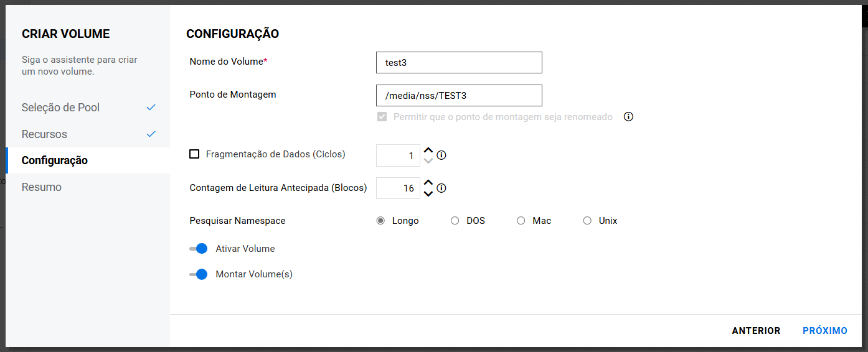Screen dimensions: 868x352
Task: Select the DOS namespace option
Action: 455,221
